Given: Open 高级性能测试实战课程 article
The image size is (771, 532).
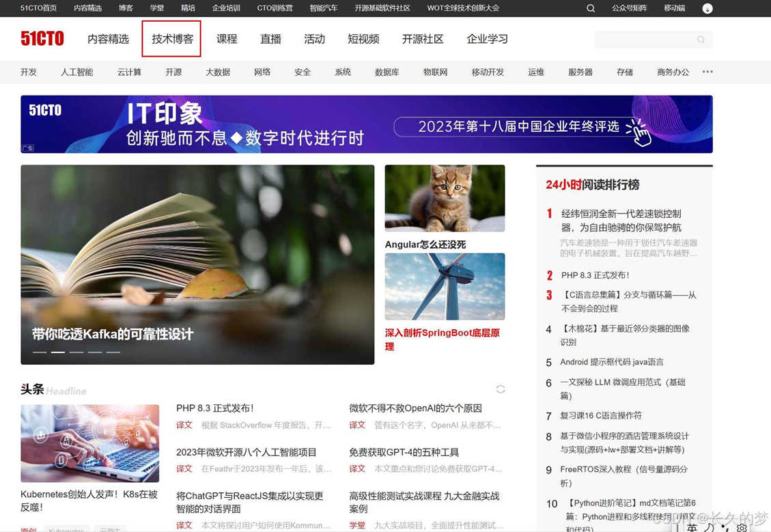Looking at the screenshot, I should (424, 502).
